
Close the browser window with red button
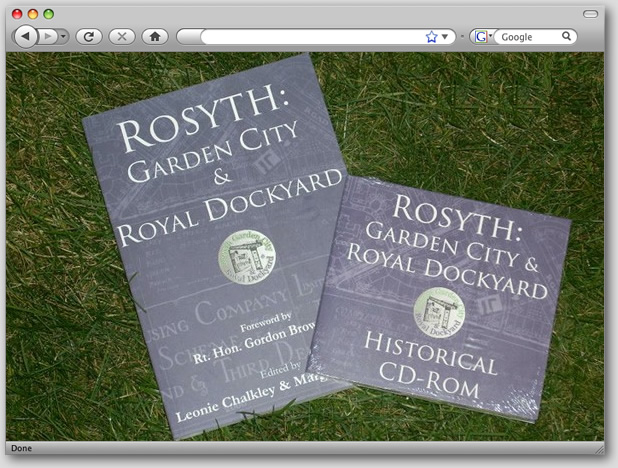16,13
